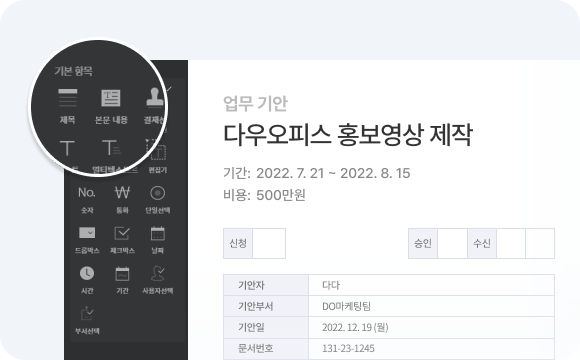
Task: Add the 시간 time item
Action: pyautogui.click(x=87, y=280)
